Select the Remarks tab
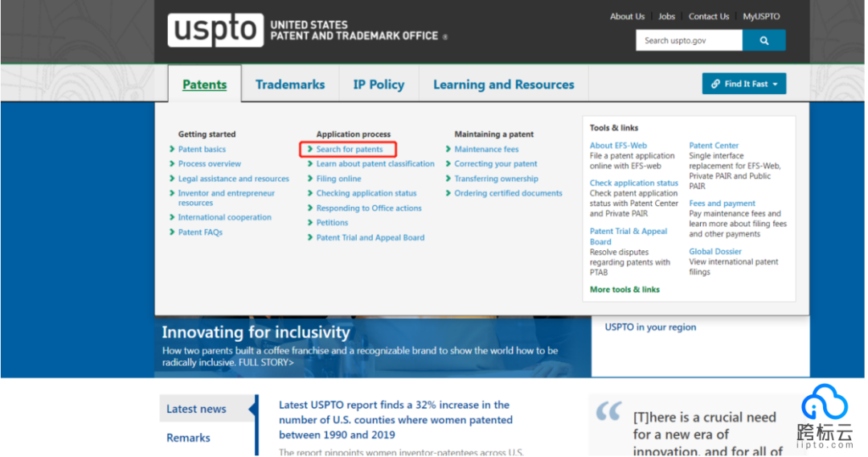868x457 pixels. click(188, 438)
